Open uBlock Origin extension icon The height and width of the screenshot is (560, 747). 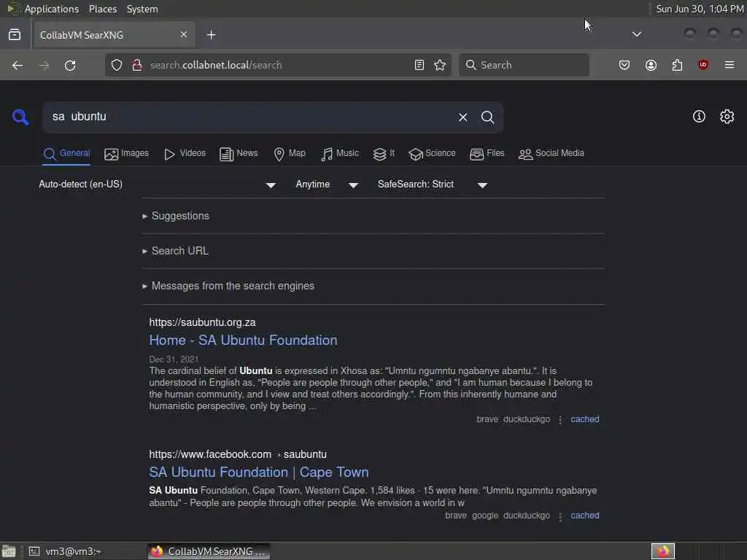703,65
